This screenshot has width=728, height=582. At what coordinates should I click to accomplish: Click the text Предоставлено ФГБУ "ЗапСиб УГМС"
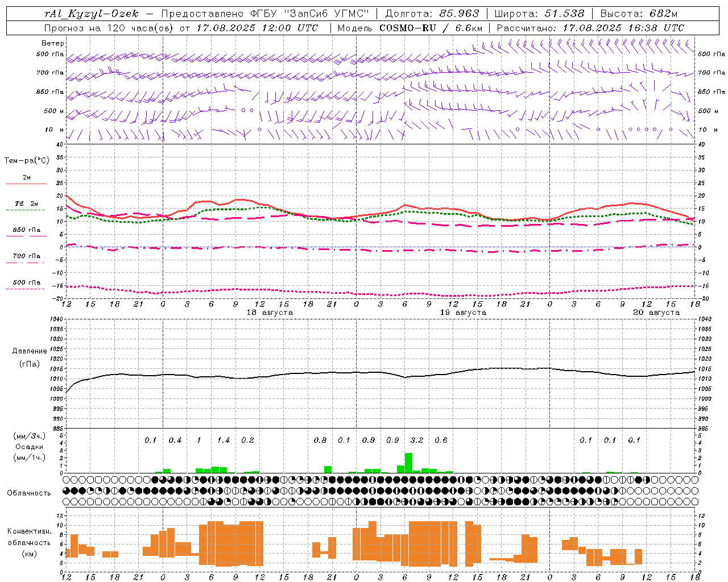click(265, 14)
